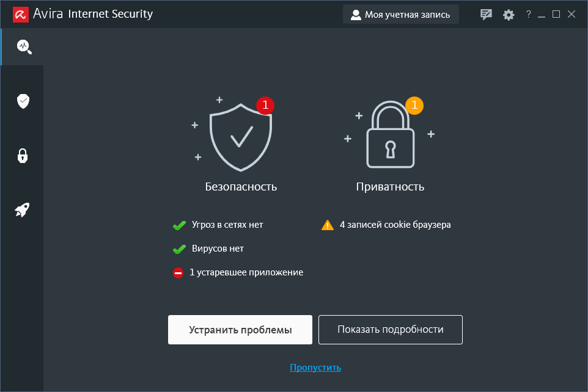Open the Privacy padlock sidebar section
The width and height of the screenshot is (588, 392).
[x=23, y=155]
